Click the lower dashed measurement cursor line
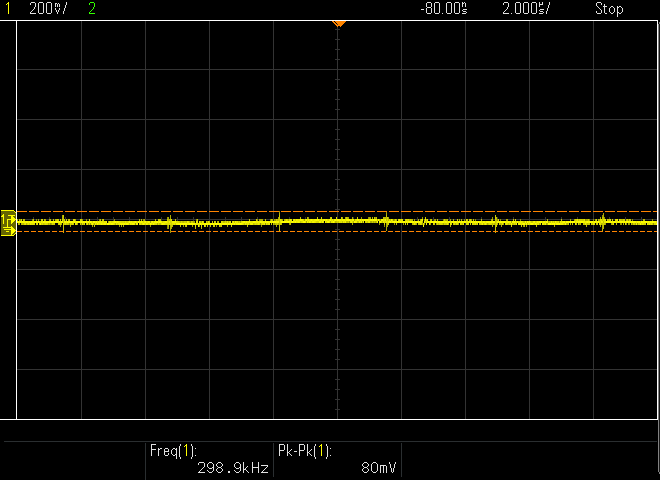Screen dimensions: 660x480 pyautogui.click(x=200, y=232)
